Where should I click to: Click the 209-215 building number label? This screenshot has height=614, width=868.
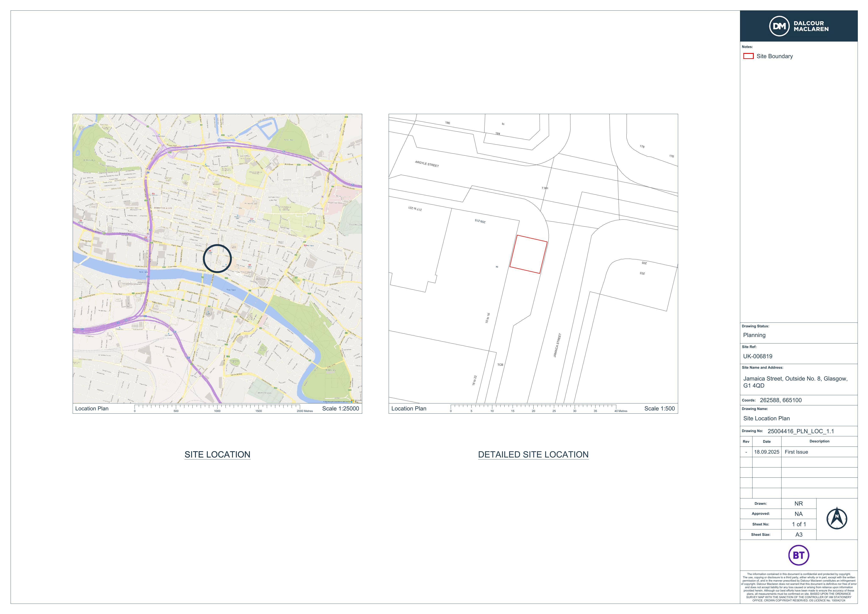[480, 221]
